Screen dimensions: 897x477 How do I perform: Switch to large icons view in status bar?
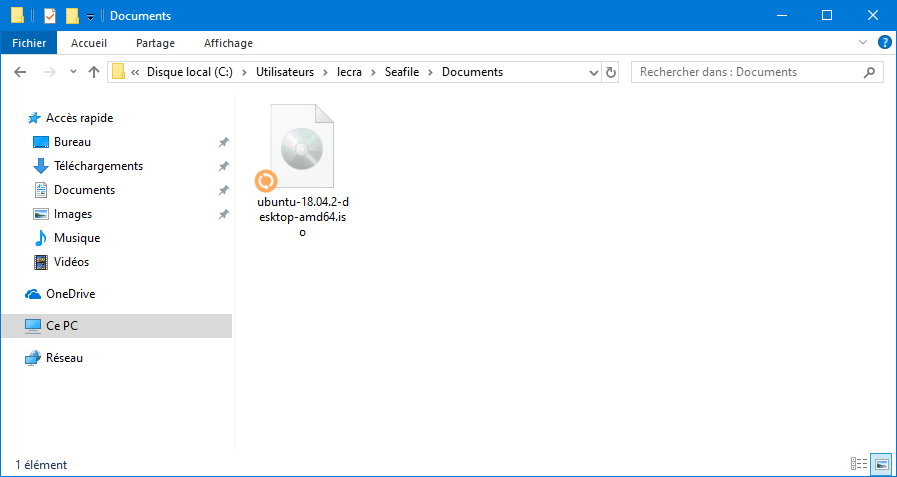tap(882, 464)
